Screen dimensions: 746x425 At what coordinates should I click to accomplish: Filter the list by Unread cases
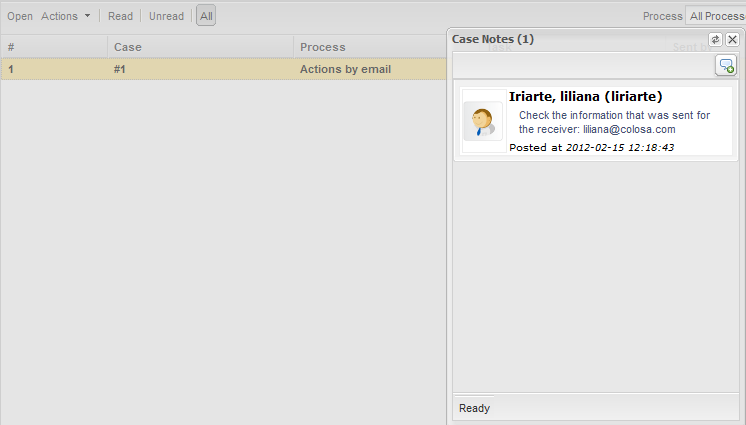pos(166,16)
